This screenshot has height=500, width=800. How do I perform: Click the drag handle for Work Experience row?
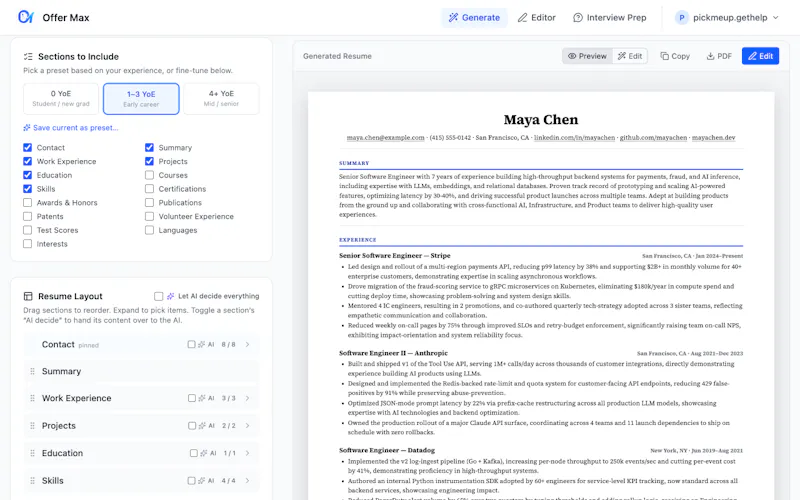click(x=32, y=398)
